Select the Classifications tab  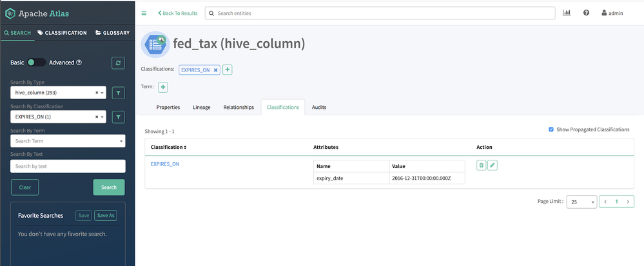[283, 107]
